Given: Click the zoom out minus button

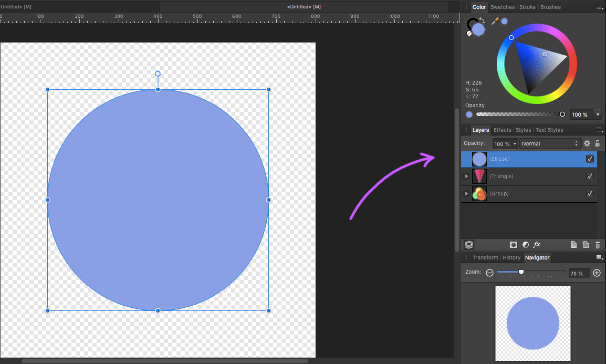Looking at the screenshot, I should point(489,273).
